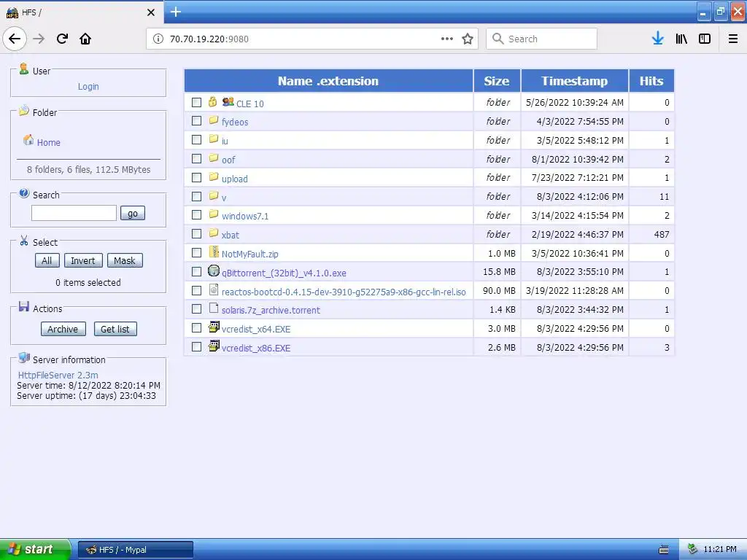Image resolution: width=747 pixels, height=560 pixels.
Task: Tick the NotMyFault.zip checkbox
Action: (196, 253)
